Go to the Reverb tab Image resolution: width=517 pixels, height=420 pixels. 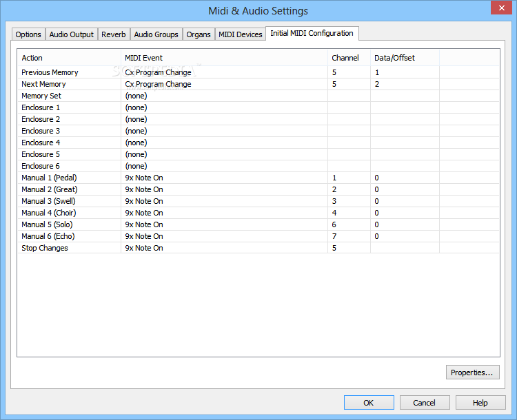pos(114,34)
